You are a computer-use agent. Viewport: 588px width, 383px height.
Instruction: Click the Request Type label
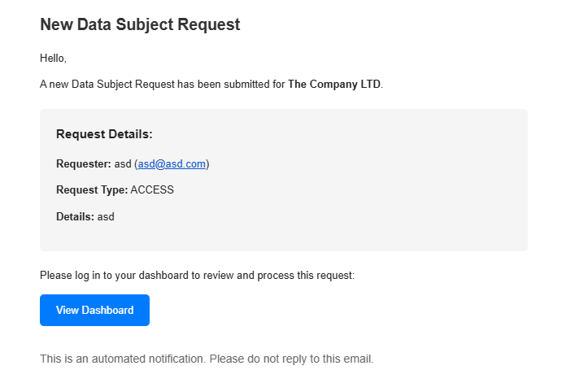click(92, 189)
